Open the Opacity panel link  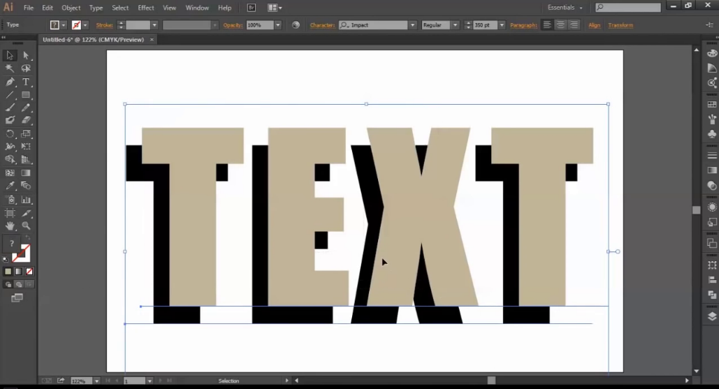click(x=233, y=25)
